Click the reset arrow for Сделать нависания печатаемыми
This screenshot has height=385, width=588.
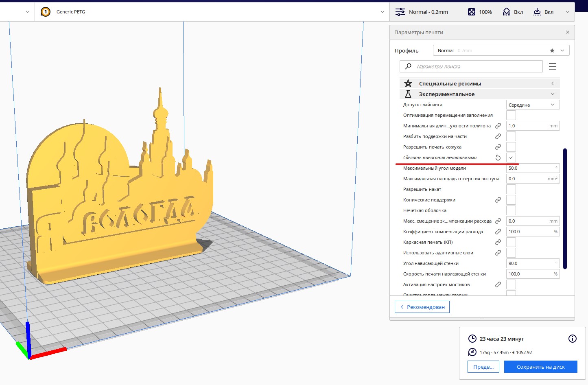click(498, 157)
